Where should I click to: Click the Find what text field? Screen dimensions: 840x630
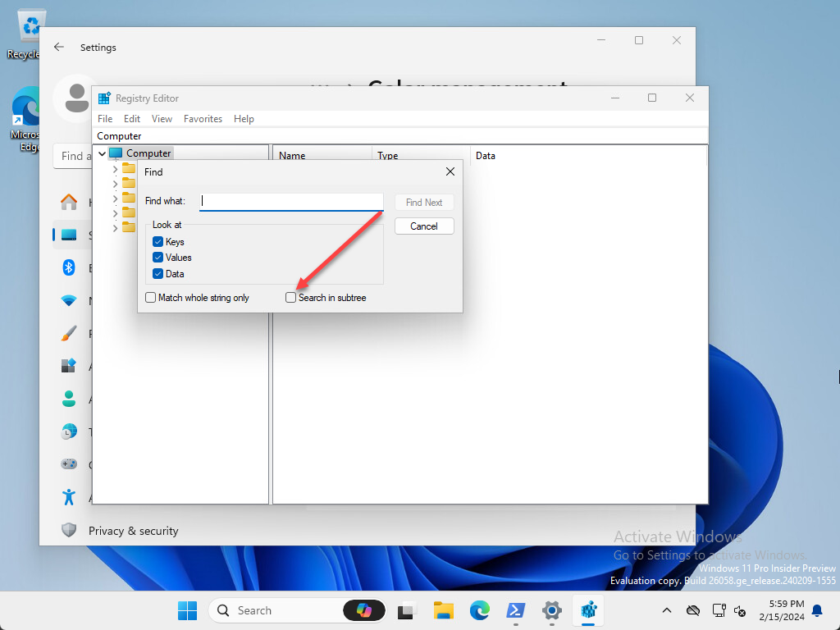(291, 202)
